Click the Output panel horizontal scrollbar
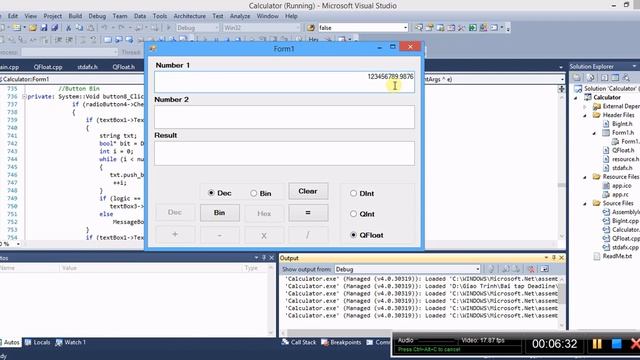 [x=418, y=333]
